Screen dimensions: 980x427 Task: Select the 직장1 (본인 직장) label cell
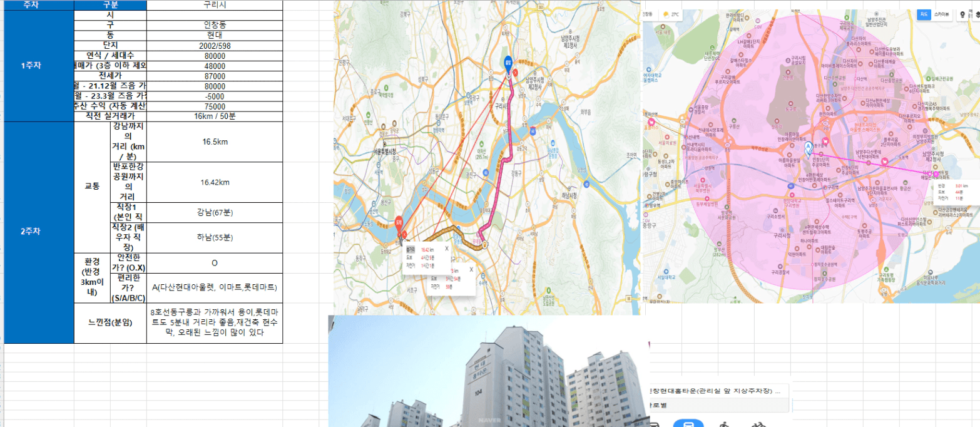click(128, 213)
